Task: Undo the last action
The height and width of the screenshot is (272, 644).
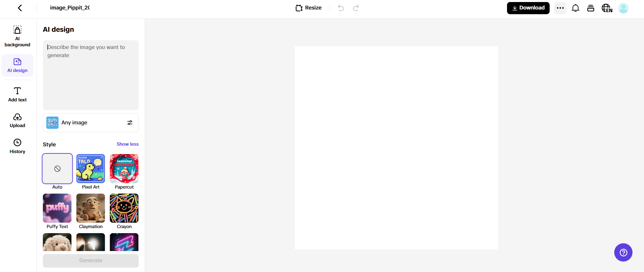Action: [341, 8]
